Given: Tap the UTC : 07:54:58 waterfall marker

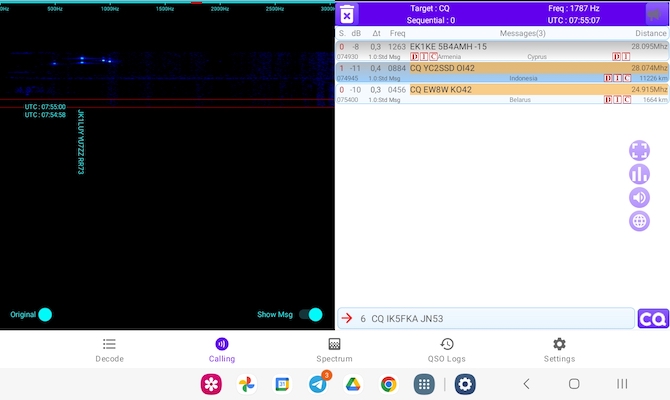Looking at the screenshot, I should point(45,115).
